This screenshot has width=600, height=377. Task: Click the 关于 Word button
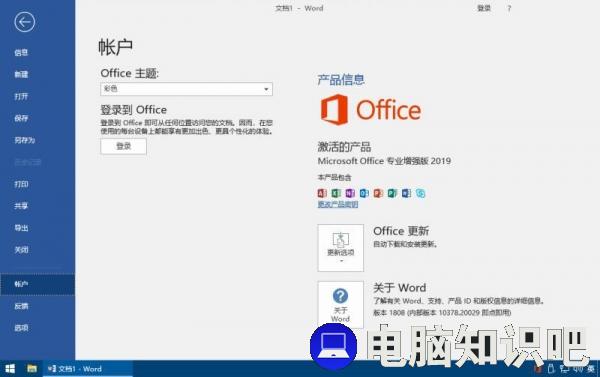(341, 304)
